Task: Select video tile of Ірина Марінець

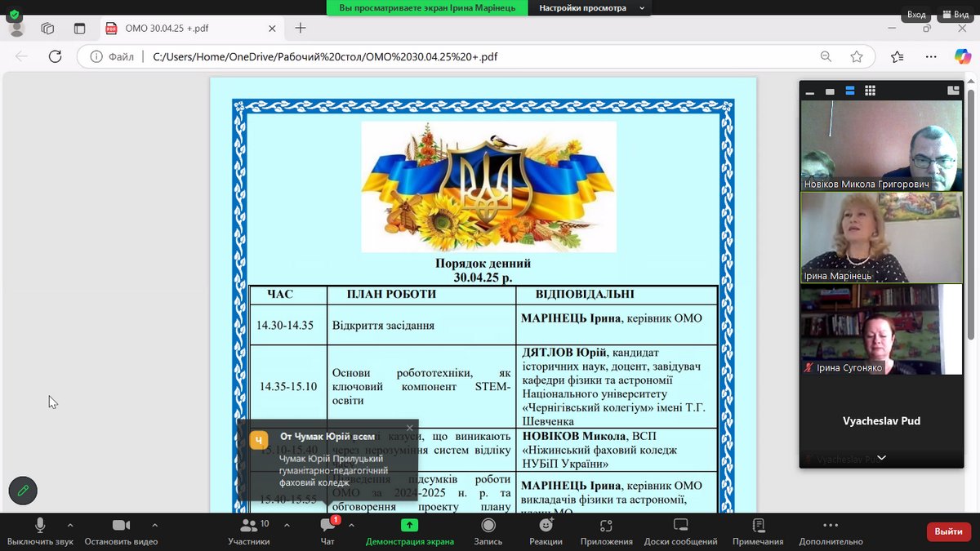Action: (x=881, y=238)
